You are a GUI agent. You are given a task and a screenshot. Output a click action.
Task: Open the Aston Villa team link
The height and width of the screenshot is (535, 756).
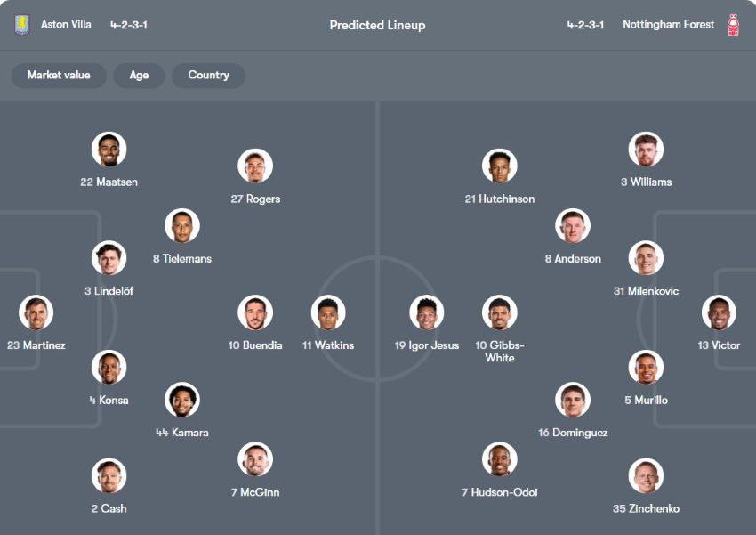pyautogui.click(x=67, y=25)
